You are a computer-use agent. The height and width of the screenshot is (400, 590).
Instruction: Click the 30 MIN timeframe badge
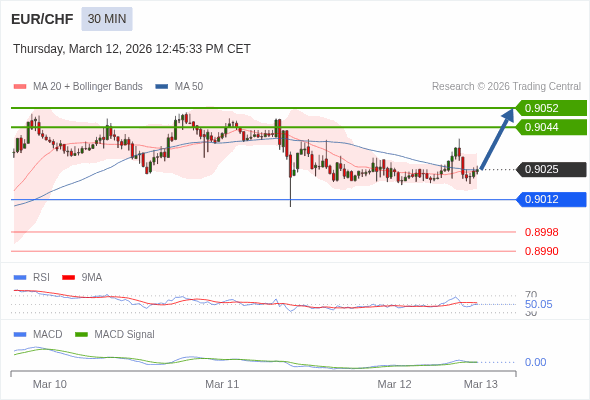[x=107, y=19]
